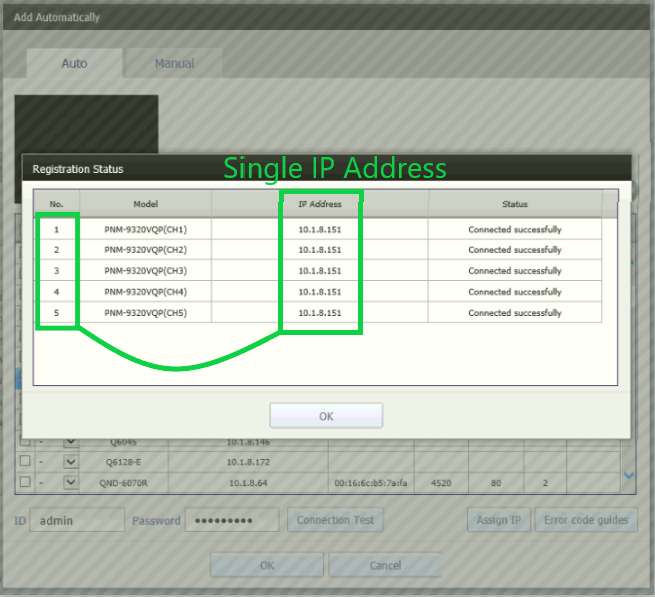Click the IP address 10.1.8.151 in row 1
This screenshot has height=597, width=655.
click(320, 229)
